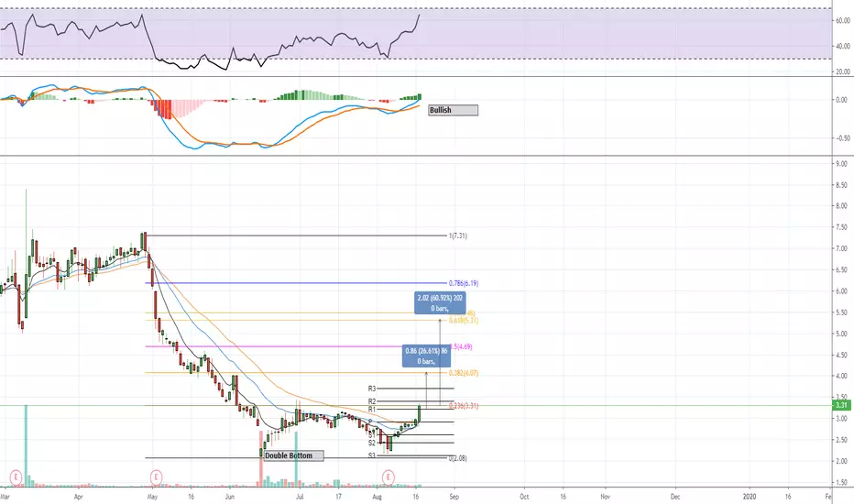The width and height of the screenshot is (854, 504).
Task: Click the Nov label on time axis
Action: click(x=605, y=497)
